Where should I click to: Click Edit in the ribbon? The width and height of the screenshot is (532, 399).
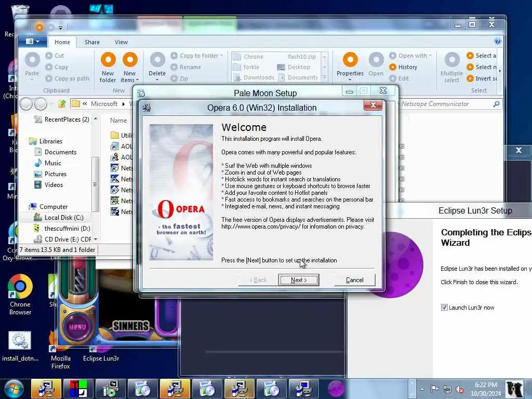pos(400,78)
